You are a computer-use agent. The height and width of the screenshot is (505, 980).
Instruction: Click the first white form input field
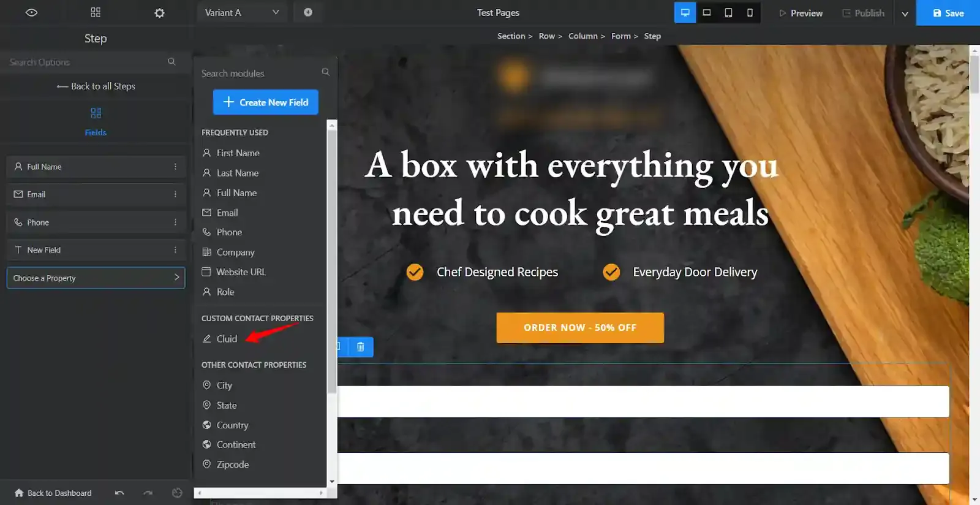point(643,401)
